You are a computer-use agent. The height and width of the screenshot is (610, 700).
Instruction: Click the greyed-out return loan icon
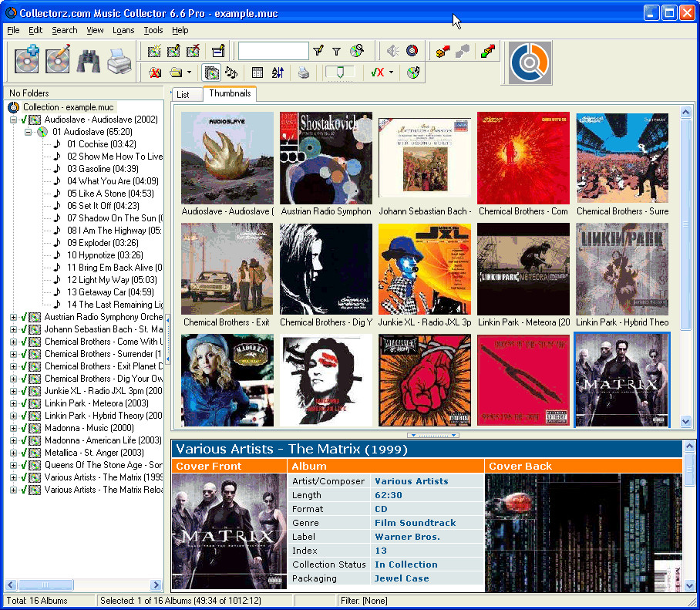coord(463,52)
